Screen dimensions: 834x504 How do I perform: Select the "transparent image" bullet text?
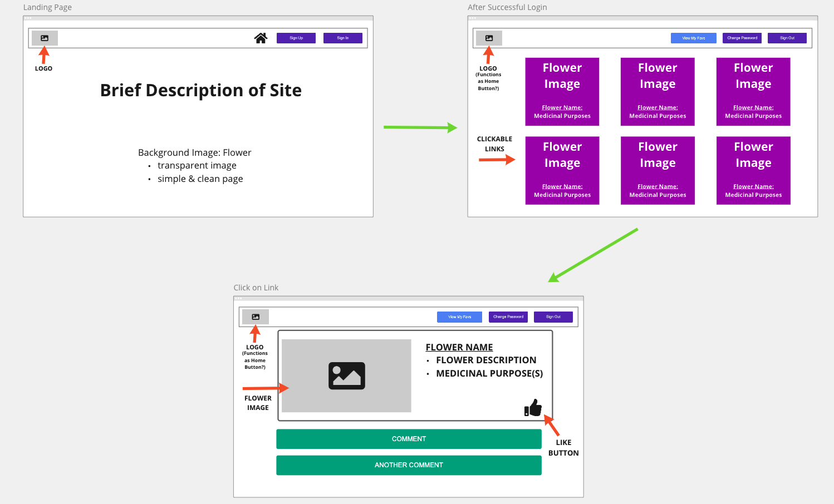tap(197, 165)
